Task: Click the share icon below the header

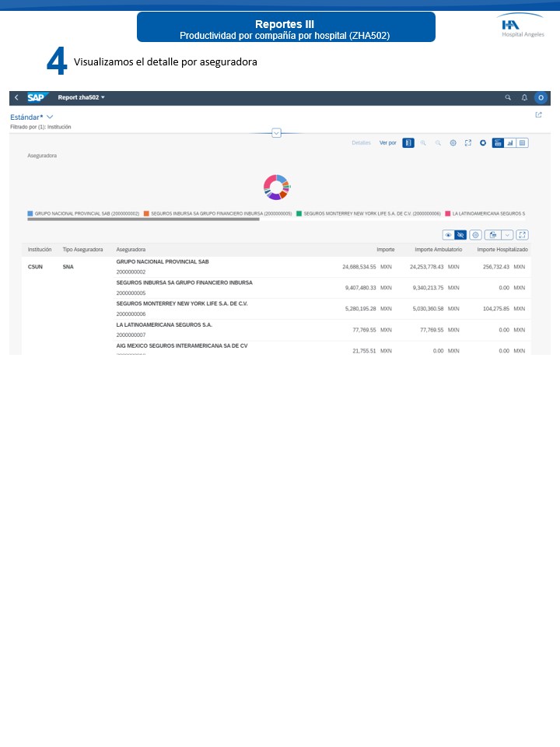Action: click(538, 115)
